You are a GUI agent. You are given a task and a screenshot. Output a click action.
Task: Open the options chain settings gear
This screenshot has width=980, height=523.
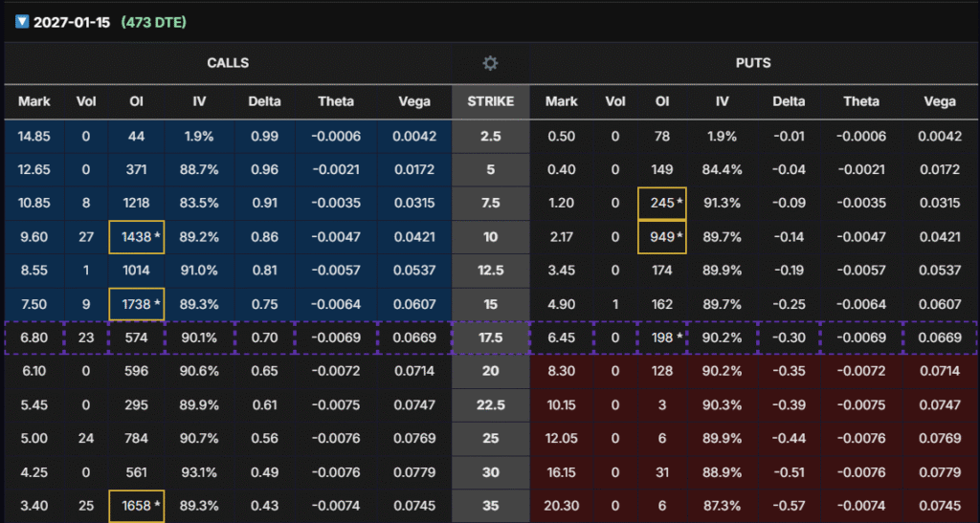[x=490, y=63]
